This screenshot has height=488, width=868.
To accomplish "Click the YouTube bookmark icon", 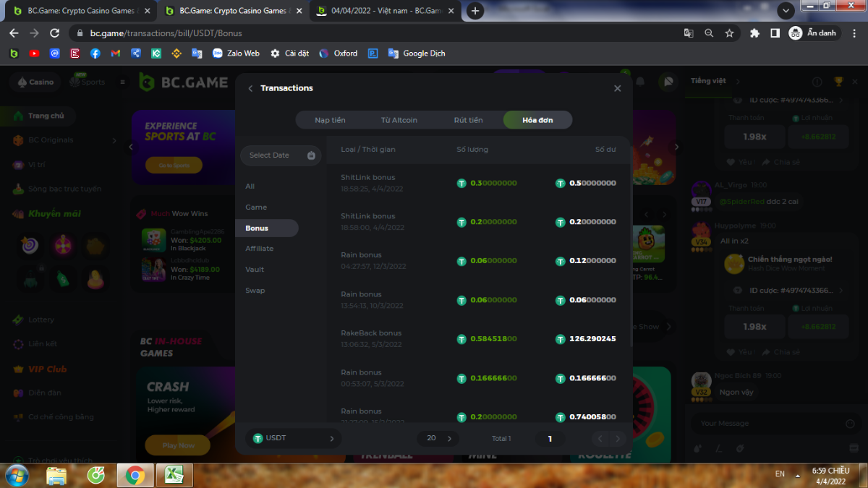I will click(34, 53).
